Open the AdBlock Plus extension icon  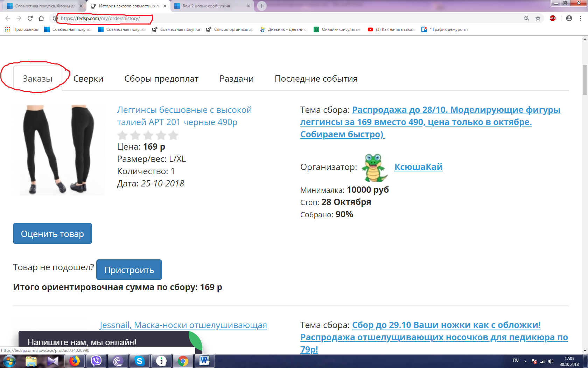(x=553, y=18)
